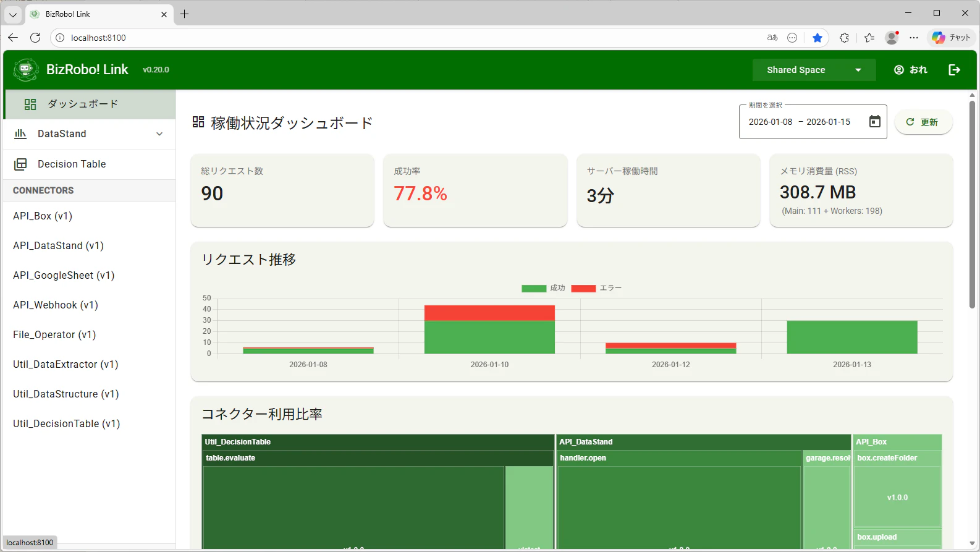Click the API_Box treemap header
980x552 pixels.
897,442
